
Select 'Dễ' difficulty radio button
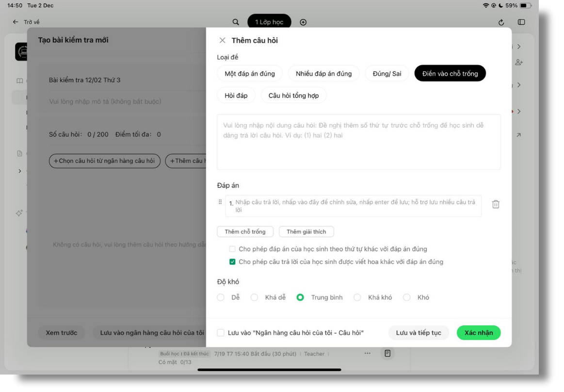coord(221,298)
